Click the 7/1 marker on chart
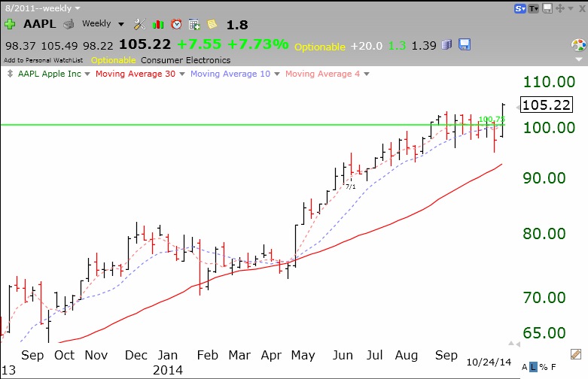 [x=351, y=186]
